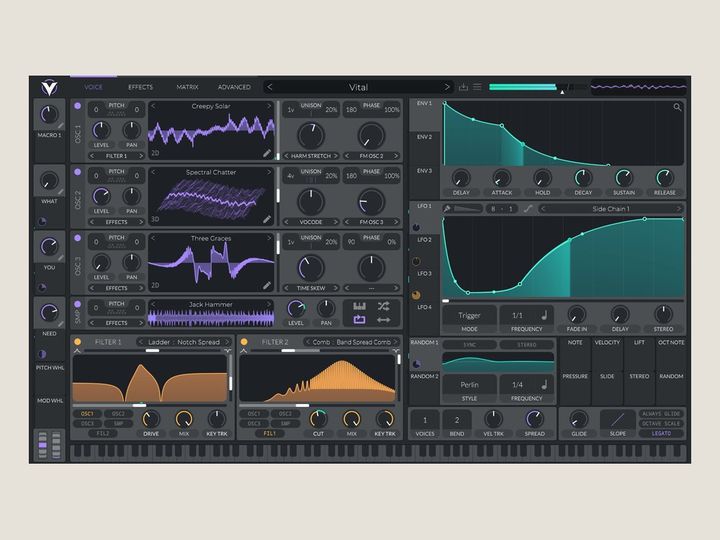Click the WHAT macro modulation pie icon
The height and width of the screenshot is (540, 720).
[x=42, y=222]
